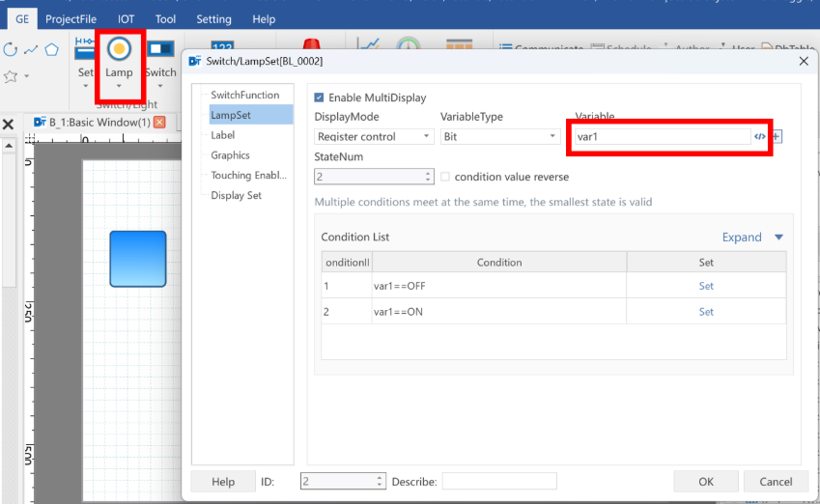Viewport: 820px width, 504px height.
Task: Open the star shape dropdown arrow
Action: tap(27, 76)
